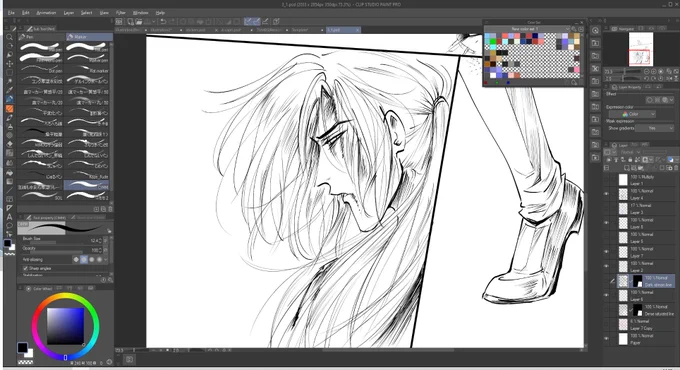680x370 pixels.
Task: Delete sub tool with Sub Tool trash icon
Action: (110, 209)
